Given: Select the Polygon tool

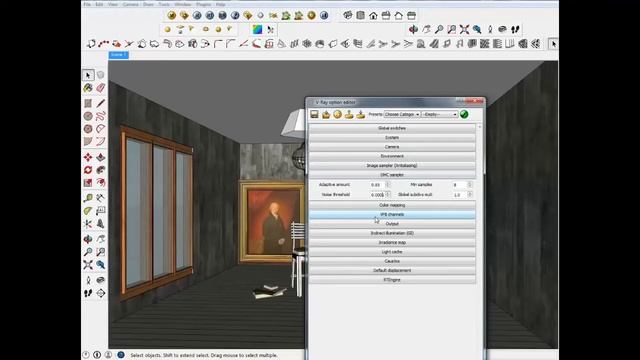Looking at the screenshot, I should pos(88,129).
